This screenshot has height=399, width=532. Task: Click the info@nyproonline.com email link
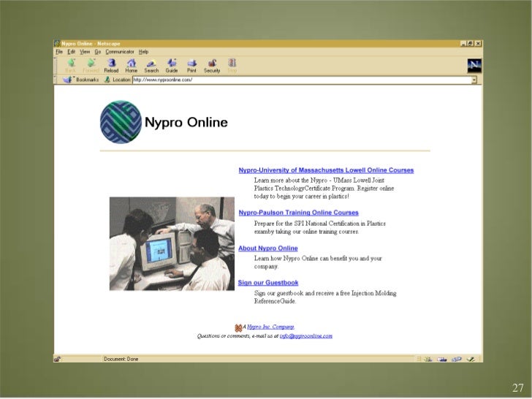306,336
